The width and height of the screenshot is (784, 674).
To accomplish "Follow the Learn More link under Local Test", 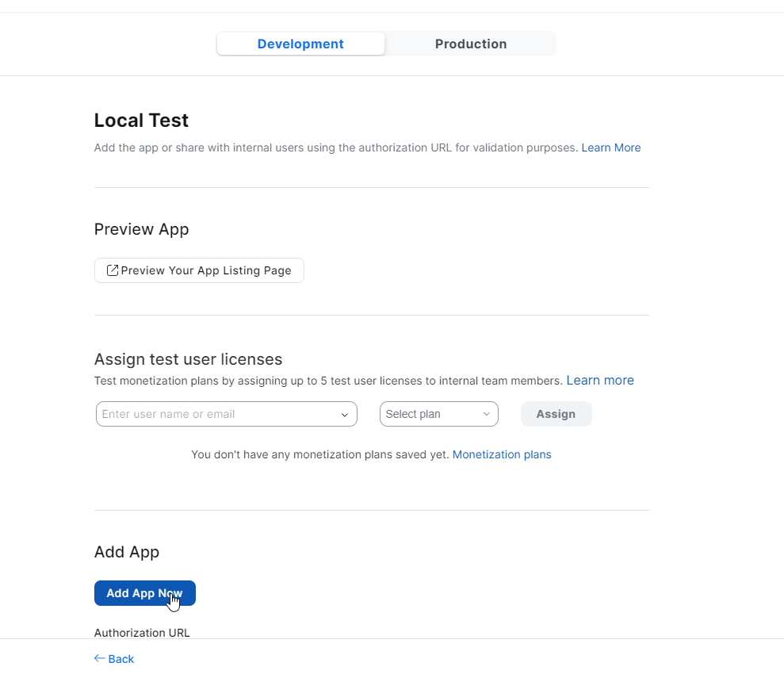I will (610, 147).
